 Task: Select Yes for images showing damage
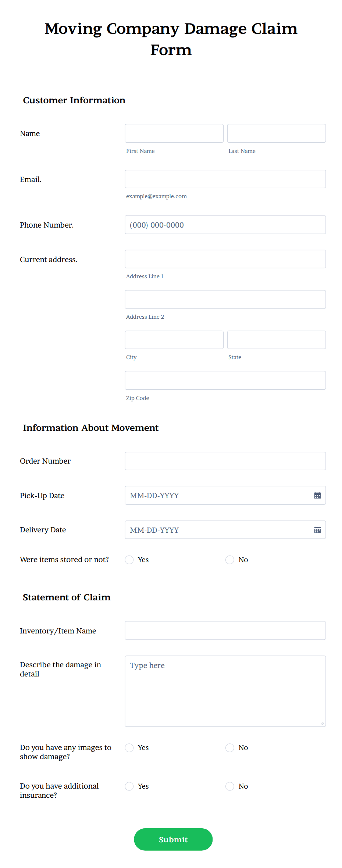click(129, 747)
